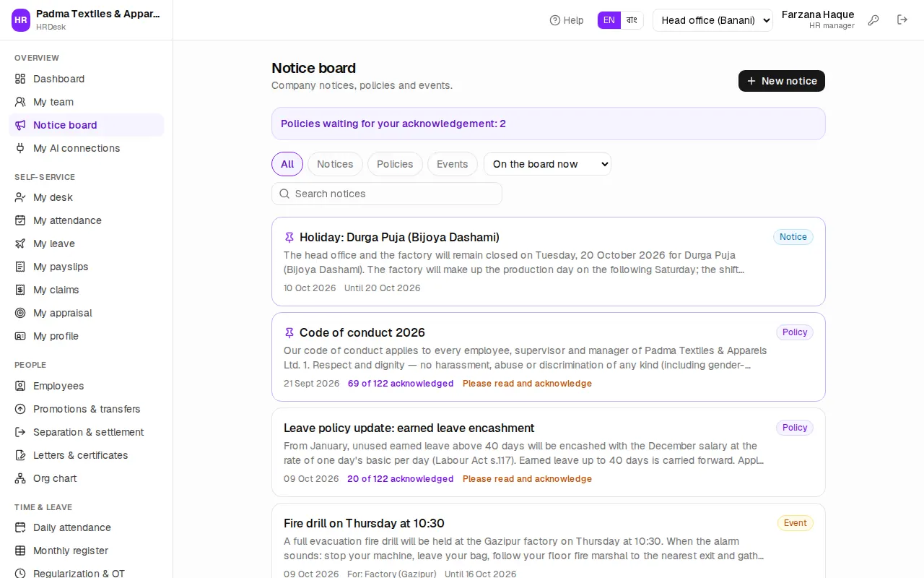Open the Leave policy update notice
Image resolution: width=924 pixels, height=578 pixels.
tap(549, 452)
